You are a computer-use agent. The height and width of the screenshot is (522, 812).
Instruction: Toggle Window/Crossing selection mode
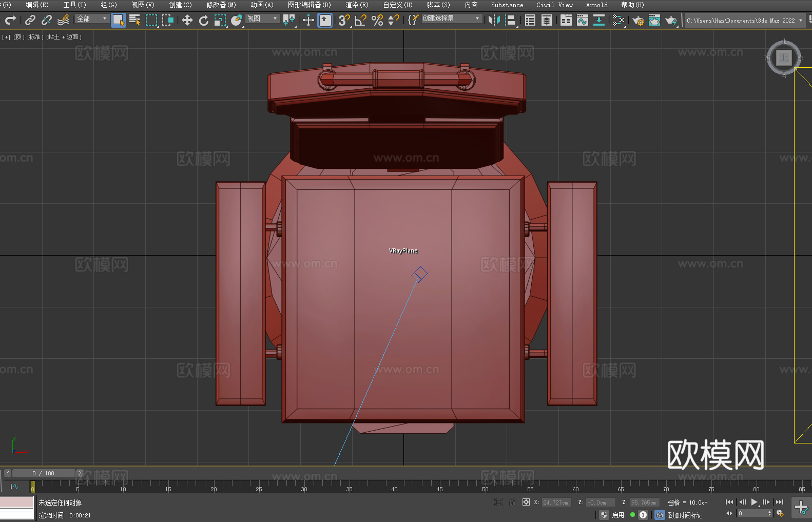(x=168, y=20)
